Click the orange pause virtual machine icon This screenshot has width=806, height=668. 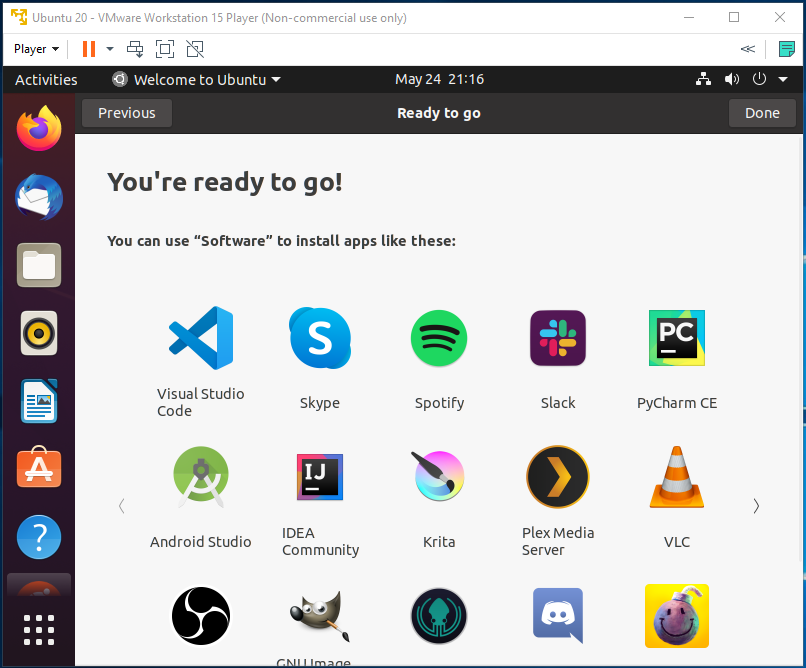(89, 49)
